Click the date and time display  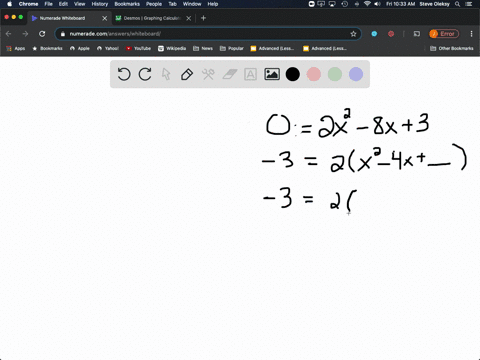401,4
